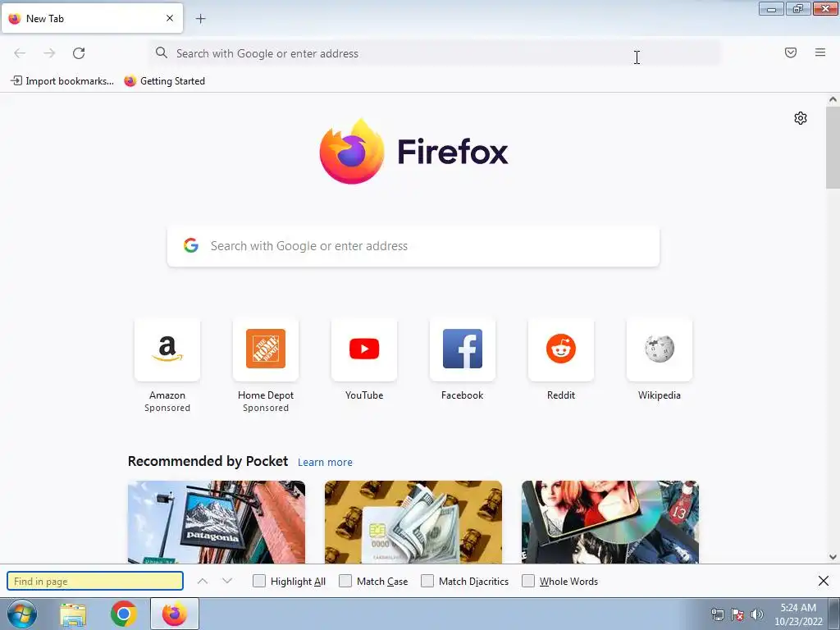Viewport: 840px width, 630px height.
Task: Open Windows Start menu
Action: pyautogui.click(x=22, y=614)
